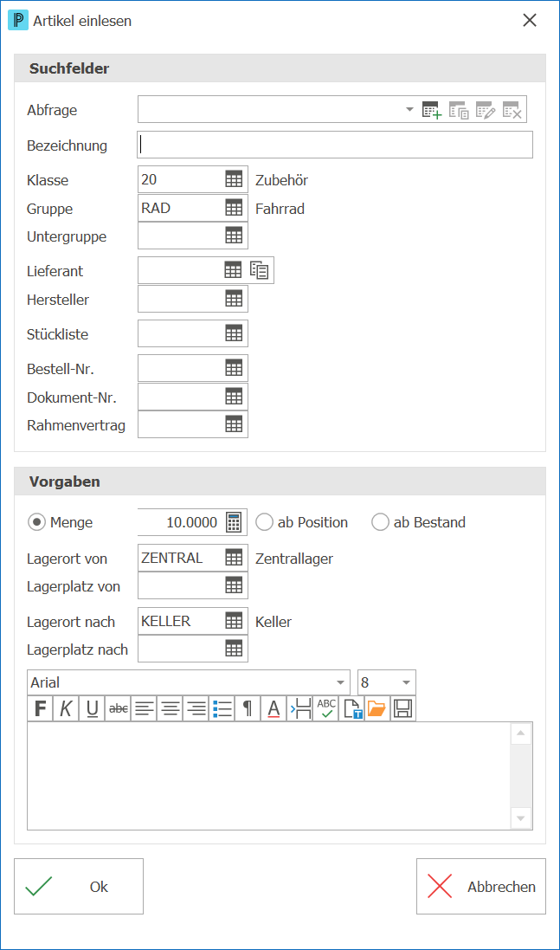
Task: Open a file with the orange folder icon
Action: [377, 708]
